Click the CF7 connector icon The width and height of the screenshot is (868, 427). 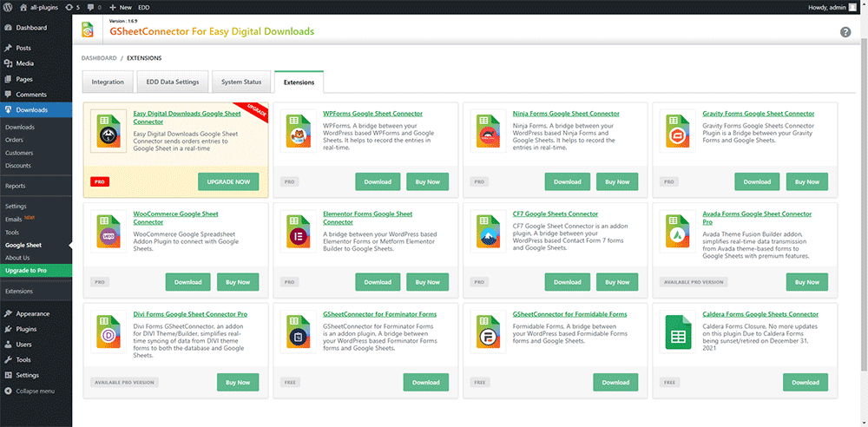pyautogui.click(x=488, y=232)
